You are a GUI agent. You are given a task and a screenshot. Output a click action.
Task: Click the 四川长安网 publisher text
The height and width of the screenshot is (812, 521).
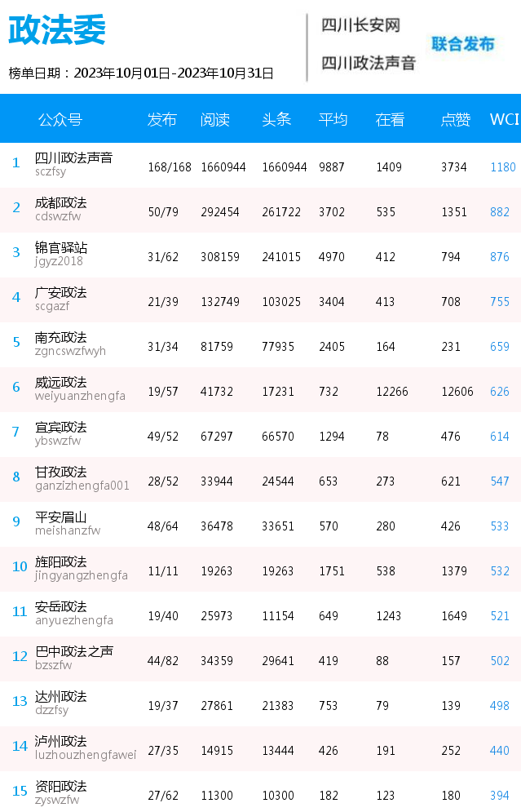click(x=360, y=25)
